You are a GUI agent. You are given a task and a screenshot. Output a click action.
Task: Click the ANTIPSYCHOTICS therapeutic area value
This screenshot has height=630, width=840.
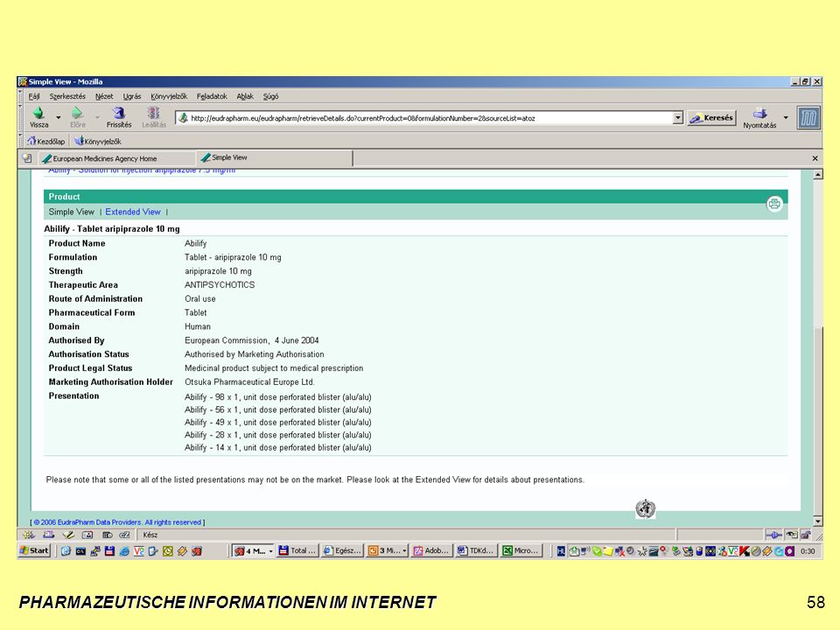coord(220,285)
